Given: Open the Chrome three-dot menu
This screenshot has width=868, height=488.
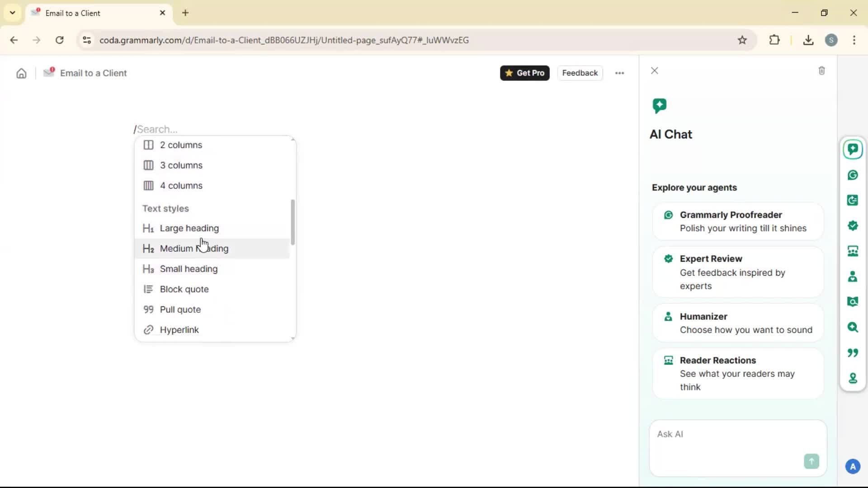Looking at the screenshot, I should tap(854, 40).
